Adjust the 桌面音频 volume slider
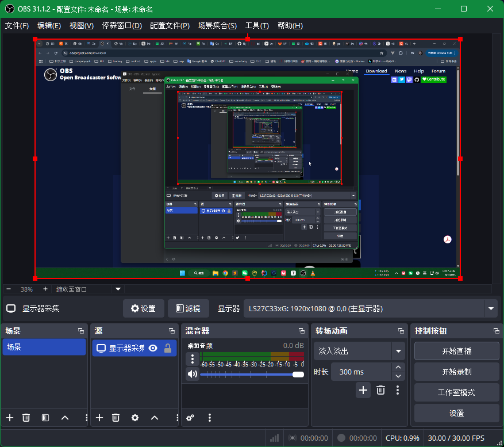 pyautogui.click(x=252, y=375)
